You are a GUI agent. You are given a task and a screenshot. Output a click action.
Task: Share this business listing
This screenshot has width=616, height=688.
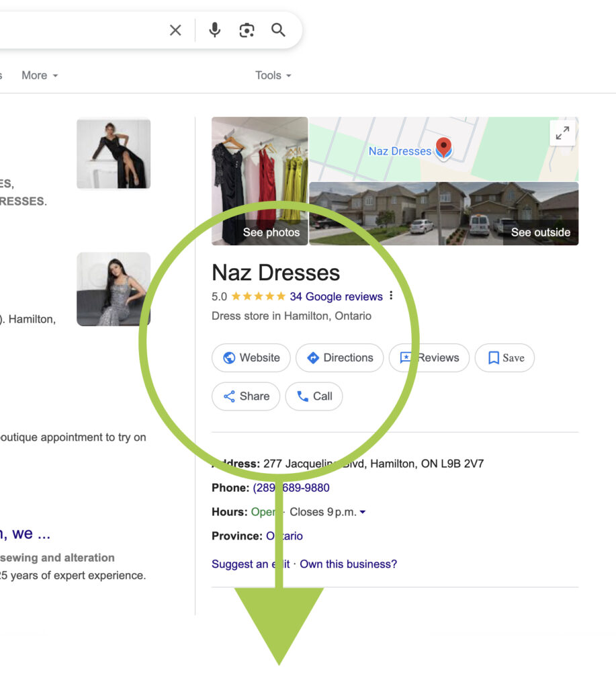(246, 396)
